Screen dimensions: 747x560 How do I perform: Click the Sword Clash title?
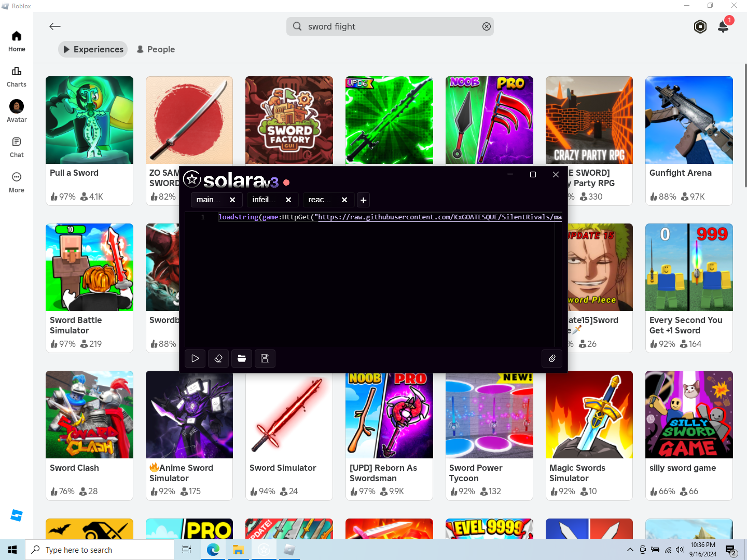point(74,468)
